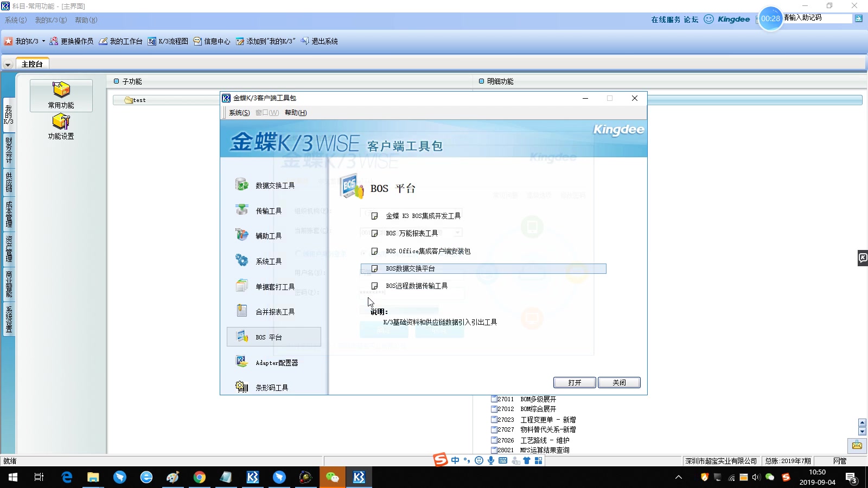Select the 系统设置 vertical sidebar tab

coord(9,319)
